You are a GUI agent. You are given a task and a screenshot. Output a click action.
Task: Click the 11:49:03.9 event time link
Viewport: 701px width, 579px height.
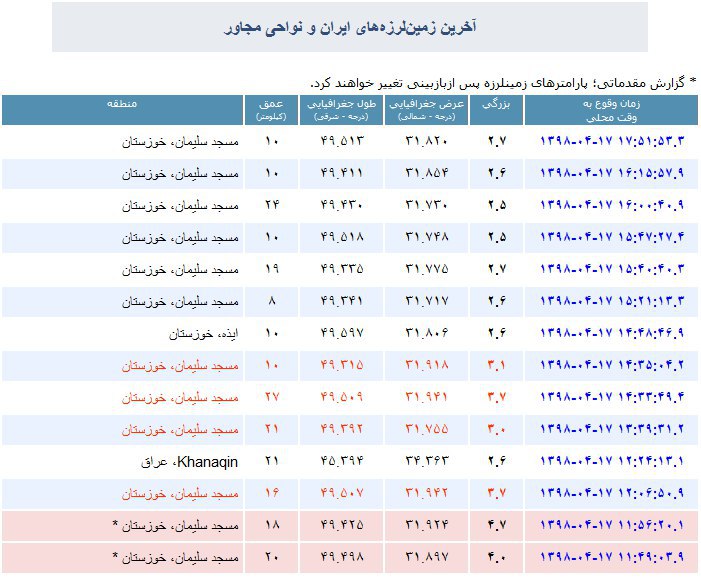coord(612,557)
